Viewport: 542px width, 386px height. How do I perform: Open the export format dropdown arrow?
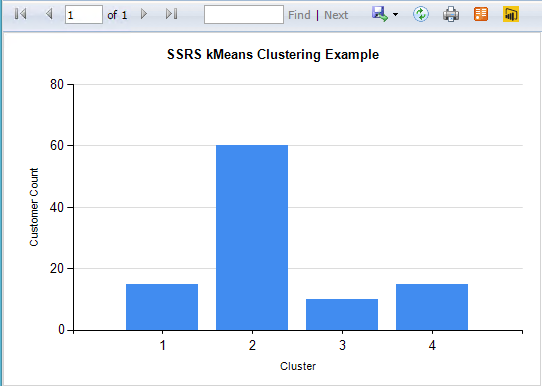(x=395, y=15)
